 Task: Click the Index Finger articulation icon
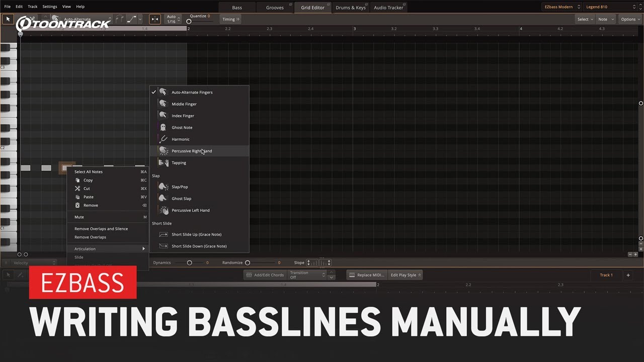click(x=163, y=116)
